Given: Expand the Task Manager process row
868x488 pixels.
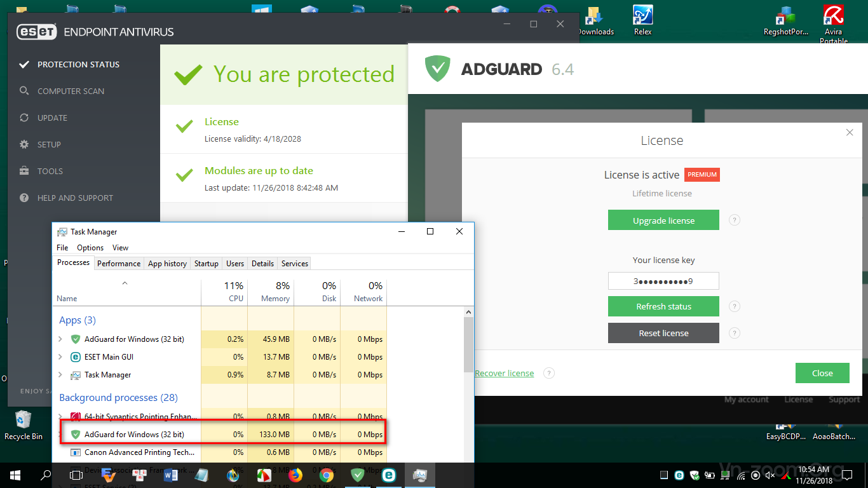Looking at the screenshot, I should [x=60, y=375].
